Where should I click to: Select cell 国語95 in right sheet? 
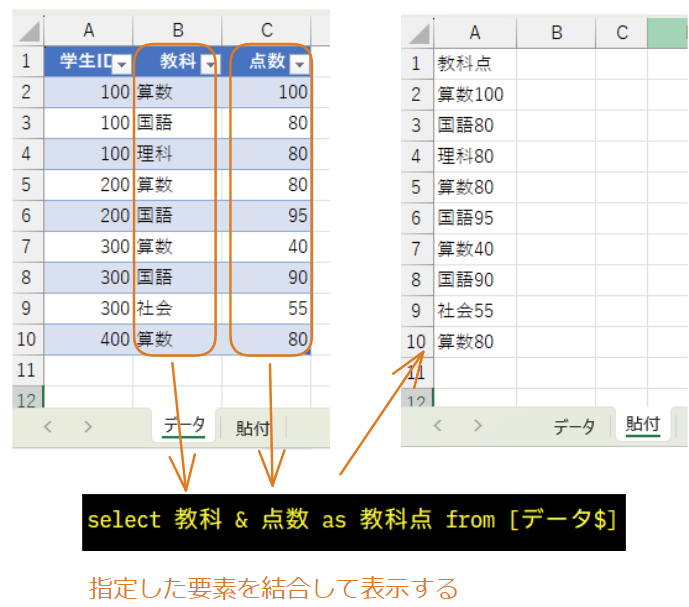point(475,218)
